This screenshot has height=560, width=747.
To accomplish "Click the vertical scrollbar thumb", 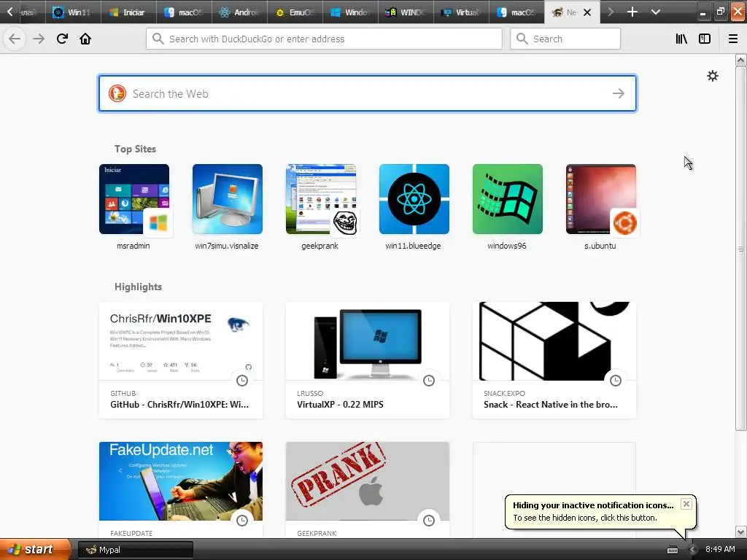I will (x=740, y=249).
